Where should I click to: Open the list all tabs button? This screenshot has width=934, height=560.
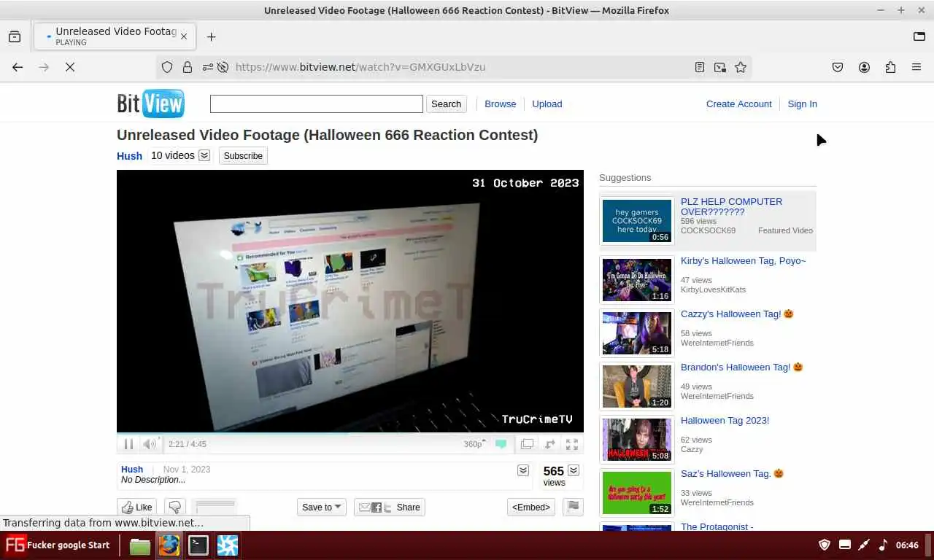[919, 36]
